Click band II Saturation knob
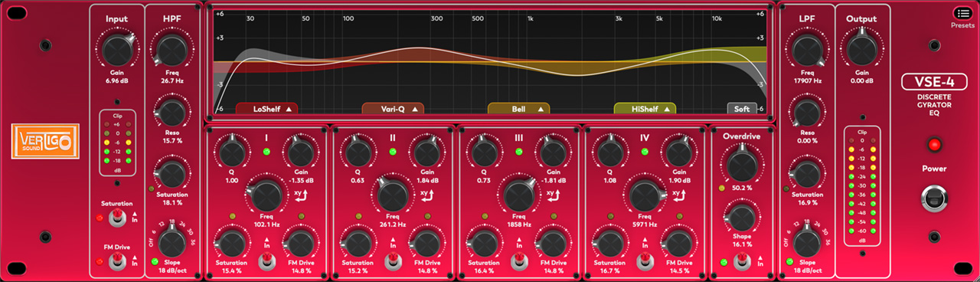Image resolution: width=980 pixels, height=282 pixels. [x=358, y=244]
